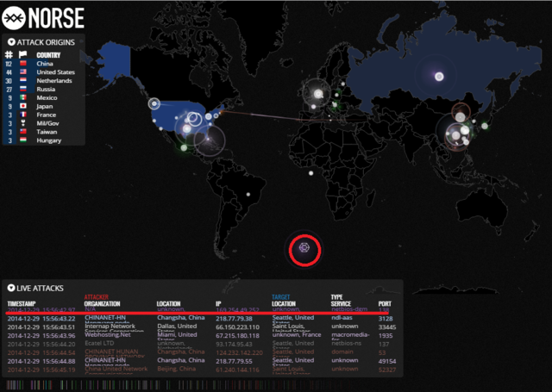552x392 pixels.
Task: Click the flag column header icon
Action: 23,54
